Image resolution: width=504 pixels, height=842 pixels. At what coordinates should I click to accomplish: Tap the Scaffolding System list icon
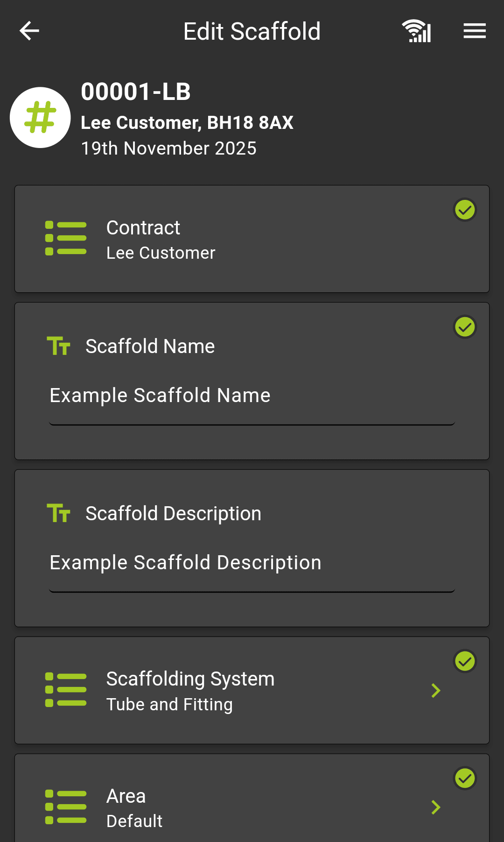click(66, 690)
